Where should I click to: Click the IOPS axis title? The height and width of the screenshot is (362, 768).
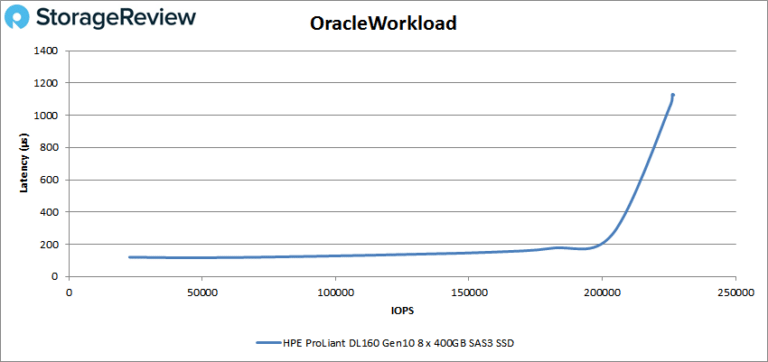coord(403,311)
